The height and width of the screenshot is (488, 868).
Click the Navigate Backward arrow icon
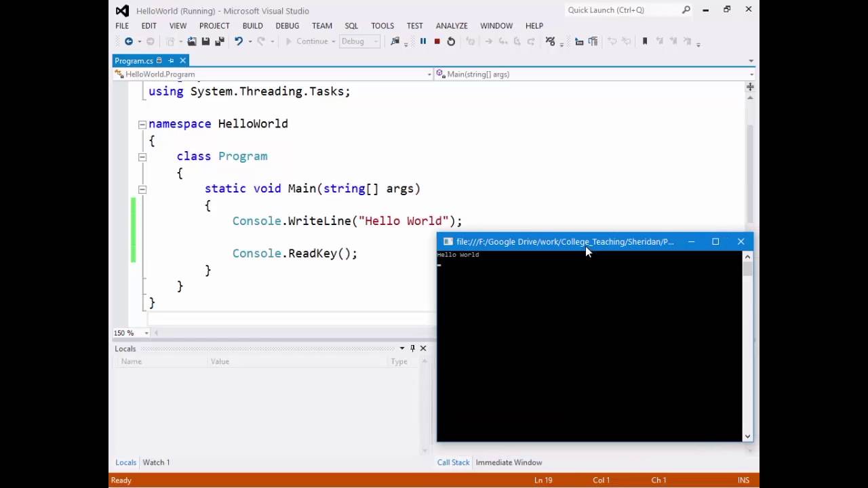point(128,41)
